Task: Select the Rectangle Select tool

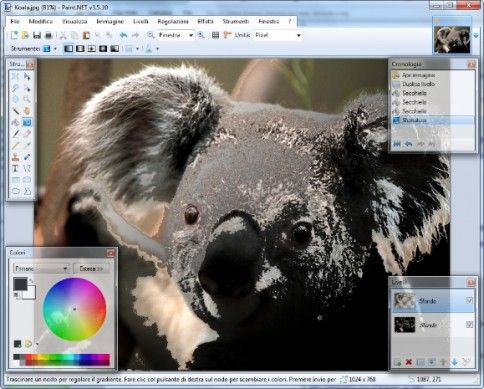Action: [15, 76]
